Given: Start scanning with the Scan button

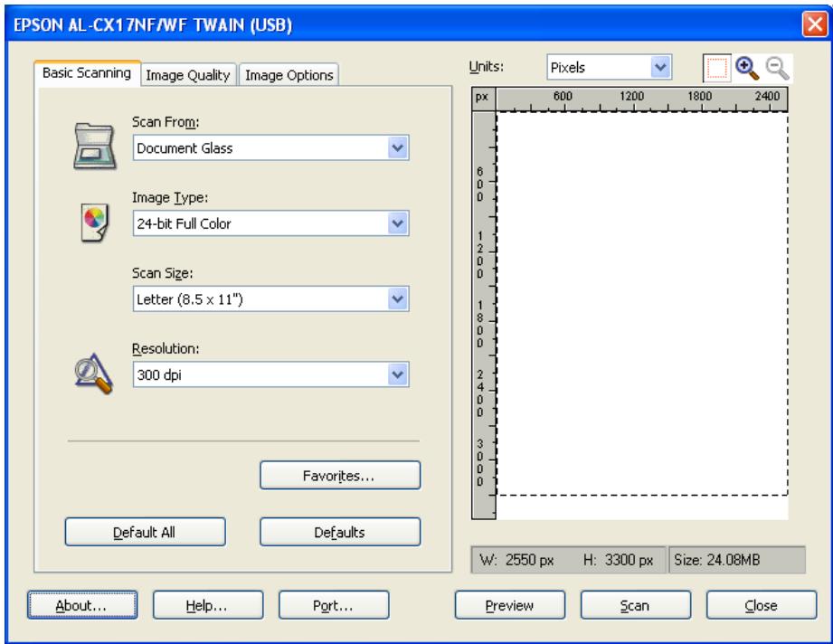Looking at the screenshot, I should click(635, 605).
